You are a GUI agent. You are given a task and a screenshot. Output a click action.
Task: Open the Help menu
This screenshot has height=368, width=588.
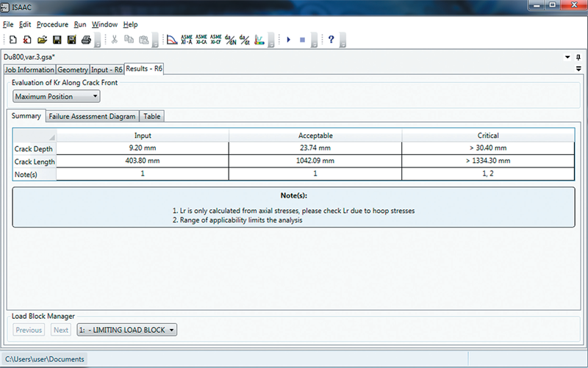click(x=131, y=24)
